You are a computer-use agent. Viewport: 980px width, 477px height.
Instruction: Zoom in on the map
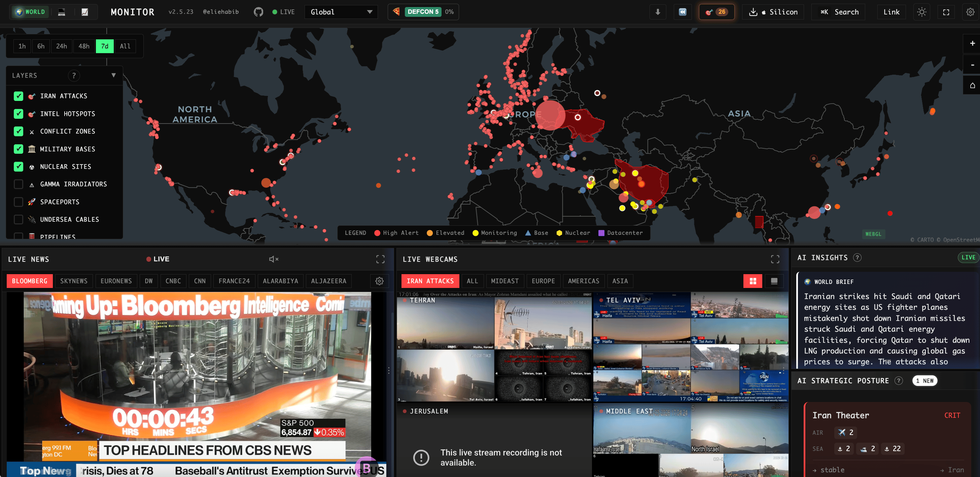point(972,43)
